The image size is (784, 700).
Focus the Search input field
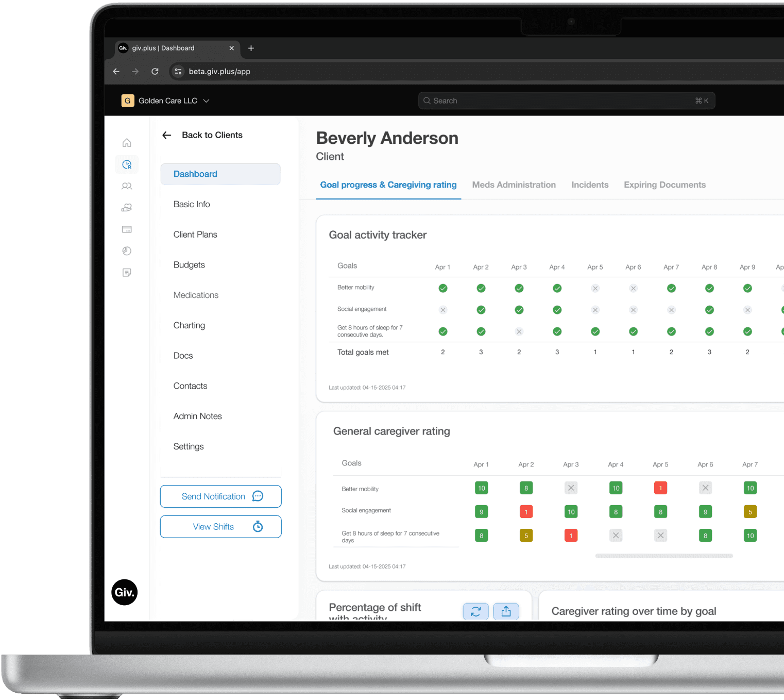(567, 101)
